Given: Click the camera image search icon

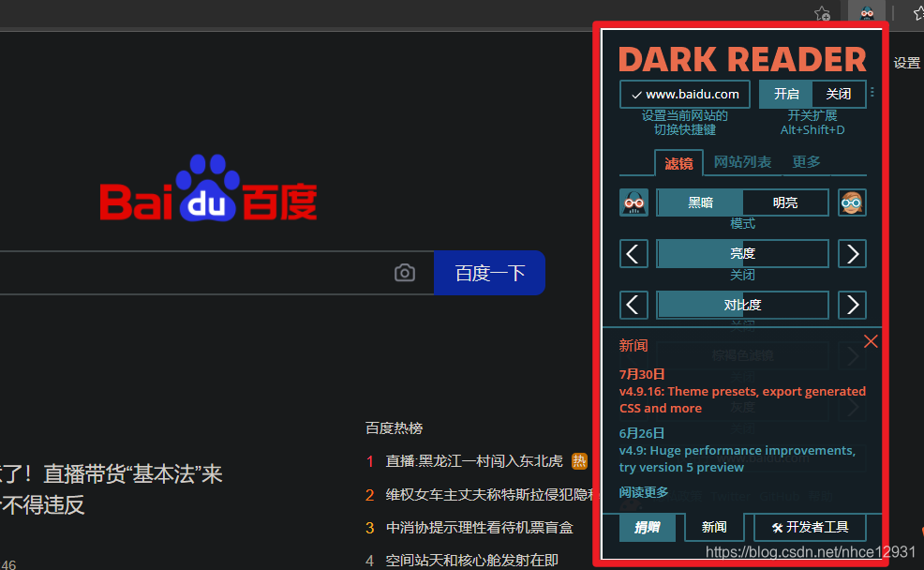Looking at the screenshot, I should click(x=404, y=272).
